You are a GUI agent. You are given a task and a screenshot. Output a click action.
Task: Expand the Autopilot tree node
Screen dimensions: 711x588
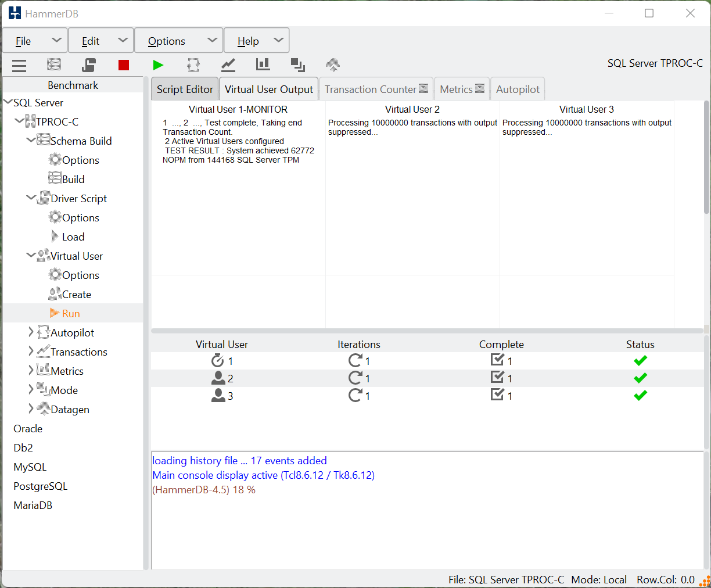point(31,332)
